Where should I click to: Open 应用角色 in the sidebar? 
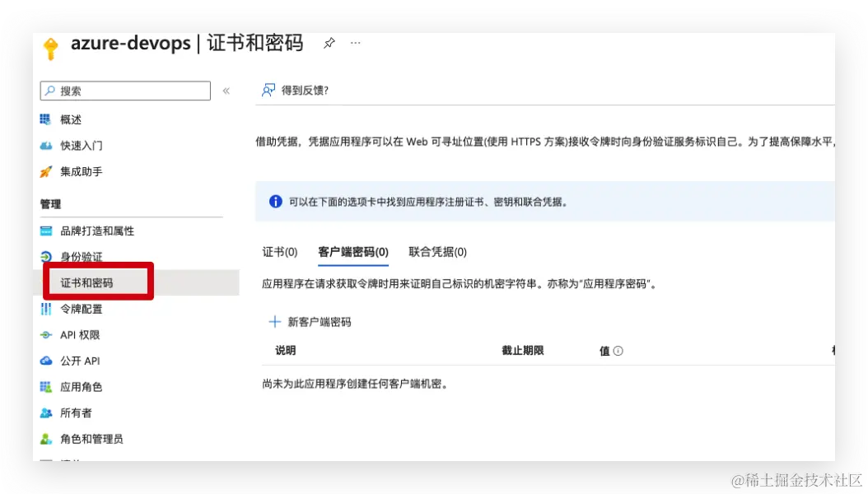(x=82, y=387)
